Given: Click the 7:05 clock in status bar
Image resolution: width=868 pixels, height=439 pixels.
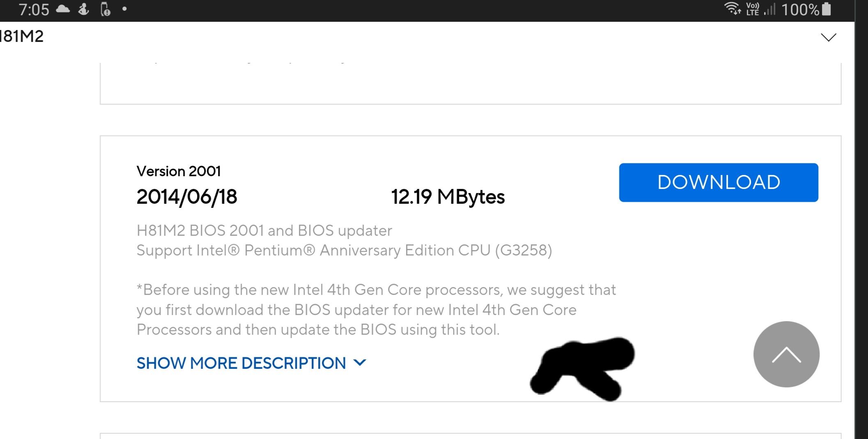Looking at the screenshot, I should (x=34, y=9).
